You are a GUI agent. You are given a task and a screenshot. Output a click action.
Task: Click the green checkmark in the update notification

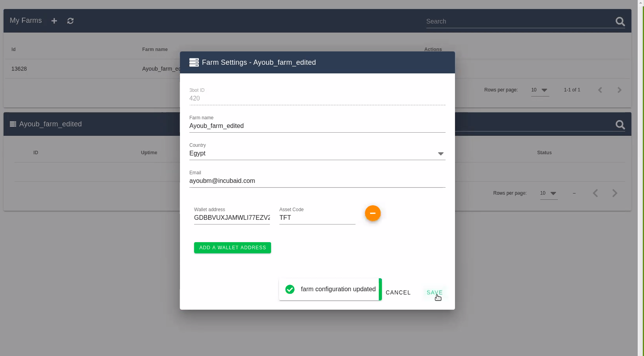point(290,289)
